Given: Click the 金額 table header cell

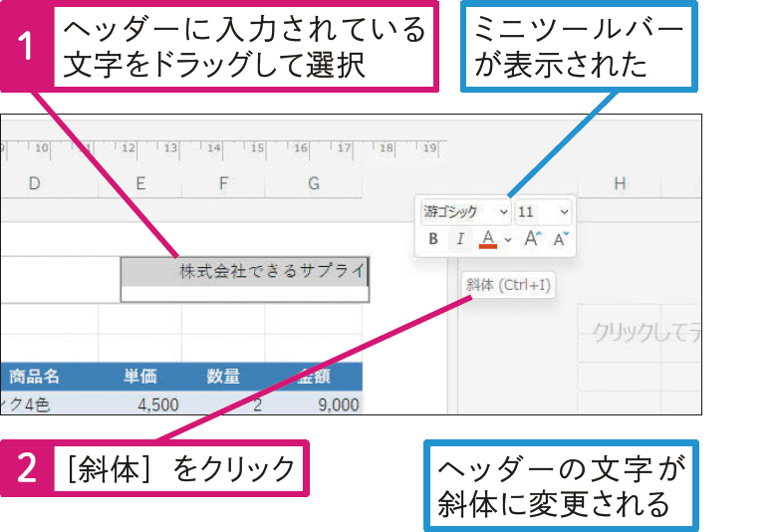Looking at the screenshot, I should (x=314, y=377).
